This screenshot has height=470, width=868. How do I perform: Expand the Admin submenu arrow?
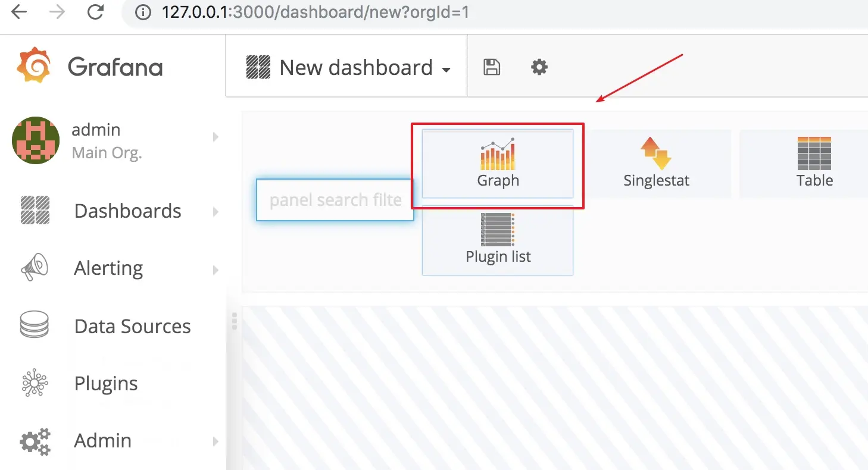tap(216, 441)
